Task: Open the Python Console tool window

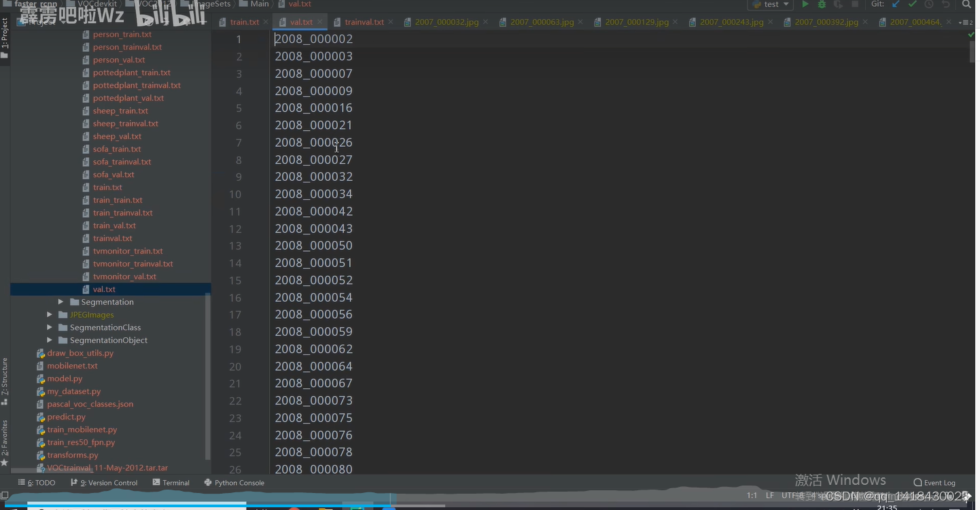Action: click(234, 483)
